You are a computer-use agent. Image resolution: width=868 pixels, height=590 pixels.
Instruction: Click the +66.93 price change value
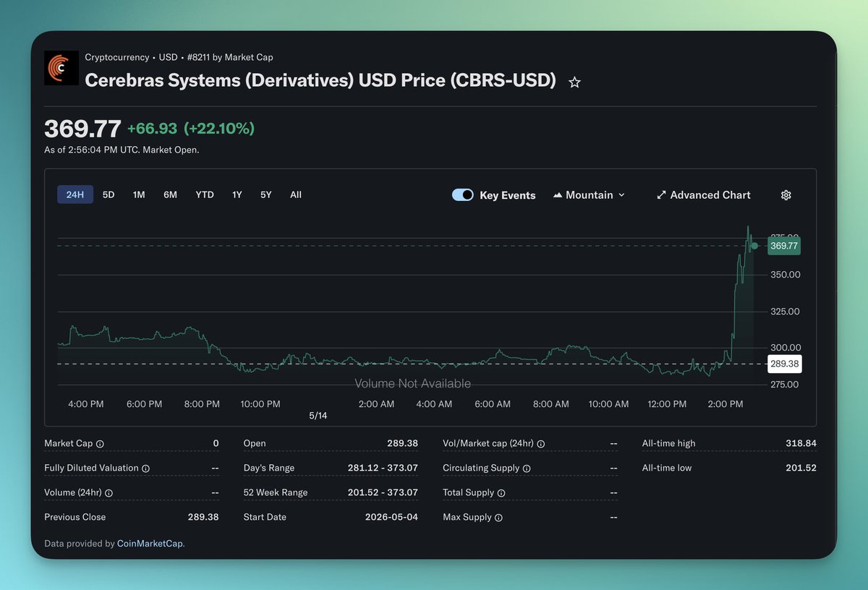153,129
